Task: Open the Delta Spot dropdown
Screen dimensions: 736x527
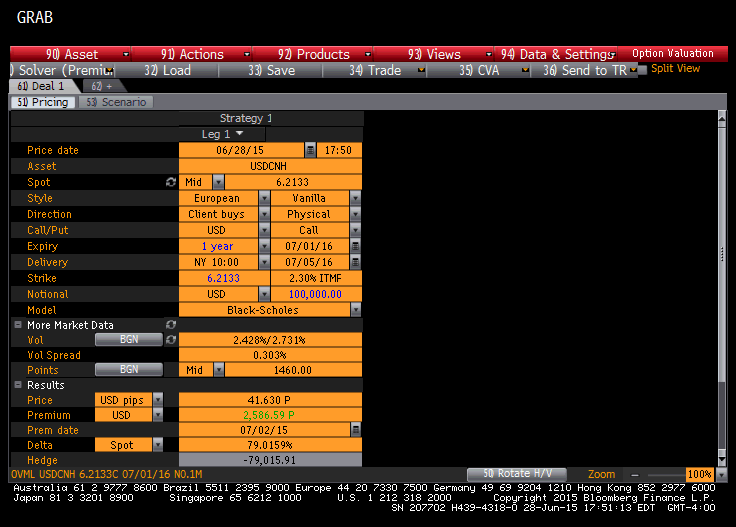Action: pos(158,445)
